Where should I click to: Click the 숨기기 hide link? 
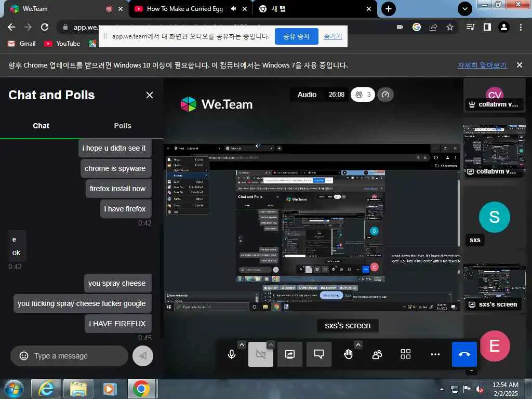pyautogui.click(x=333, y=36)
